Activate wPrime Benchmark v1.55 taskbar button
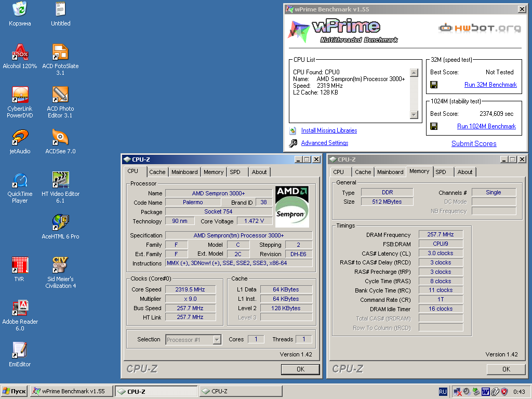Screen dimensions: 532x399 72,391
